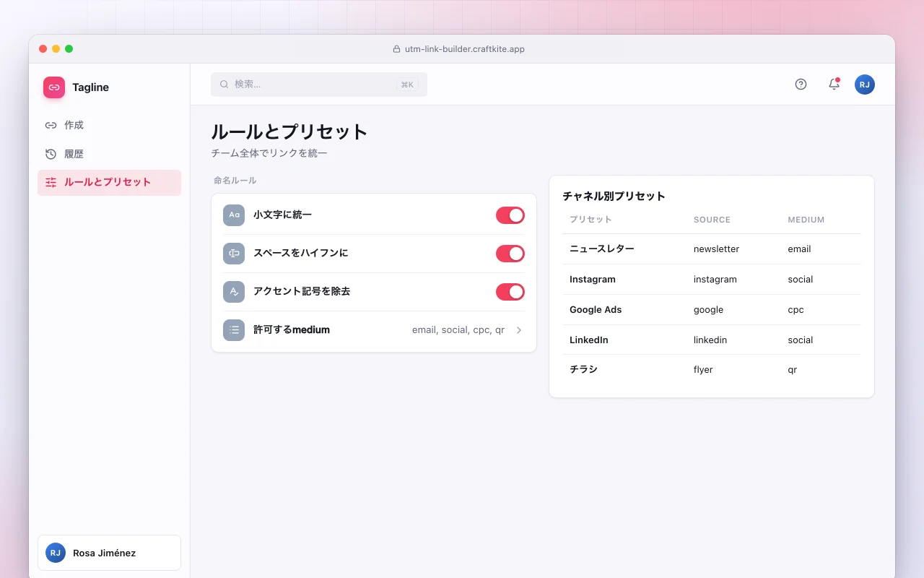Toggle the 小文字に統一 switch
The image size is (924, 578).
pyautogui.click(x=510, y=215)
